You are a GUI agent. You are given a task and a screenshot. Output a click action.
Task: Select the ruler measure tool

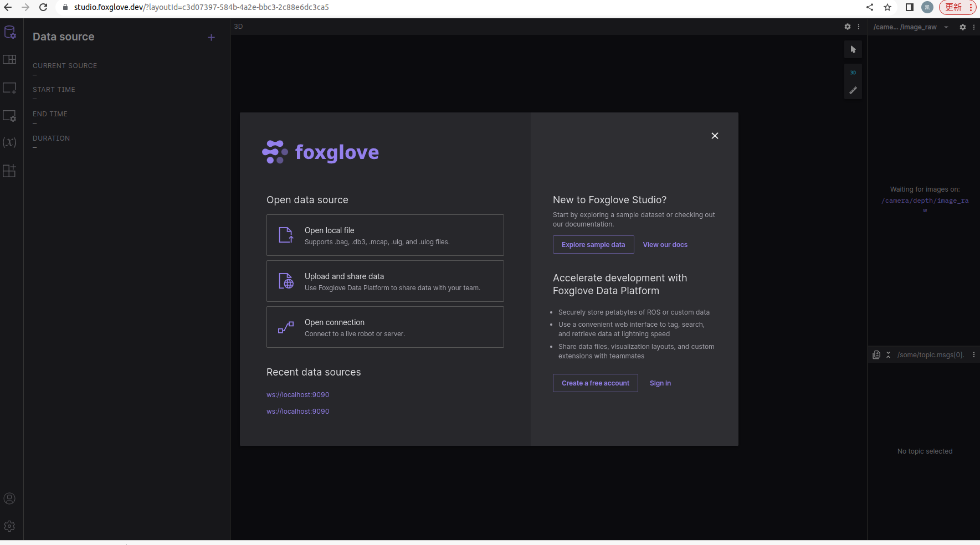[853, 90]
